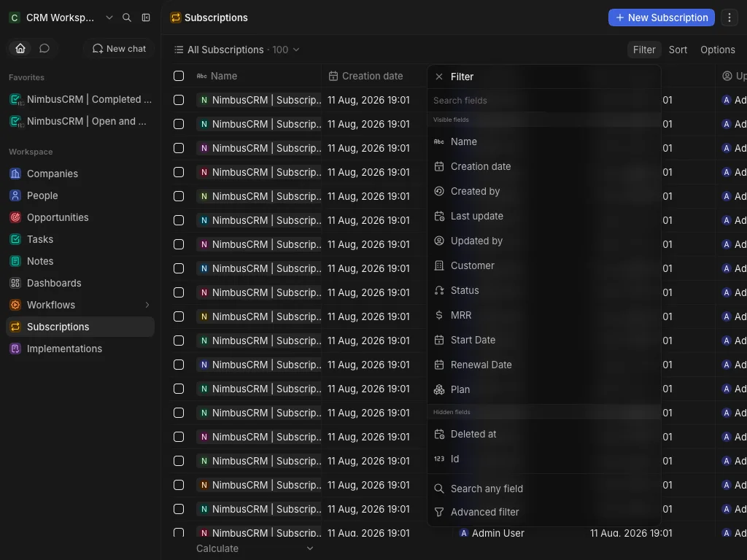
Task: Open the home icon tab
Action: click(x=20, y=49)
